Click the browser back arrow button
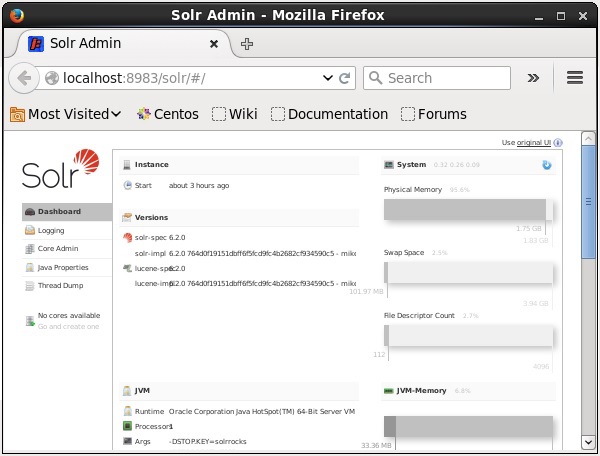 pos(26,78)
